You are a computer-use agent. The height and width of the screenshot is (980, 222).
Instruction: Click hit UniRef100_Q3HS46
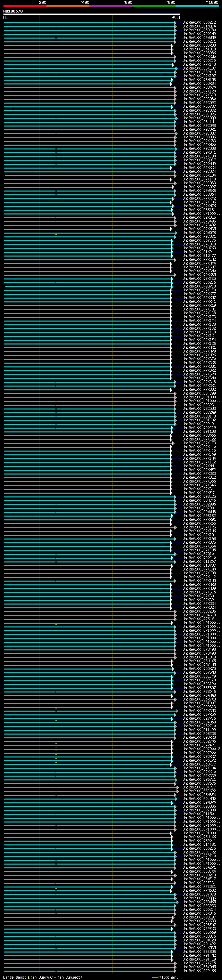click(x=199, y=501)
